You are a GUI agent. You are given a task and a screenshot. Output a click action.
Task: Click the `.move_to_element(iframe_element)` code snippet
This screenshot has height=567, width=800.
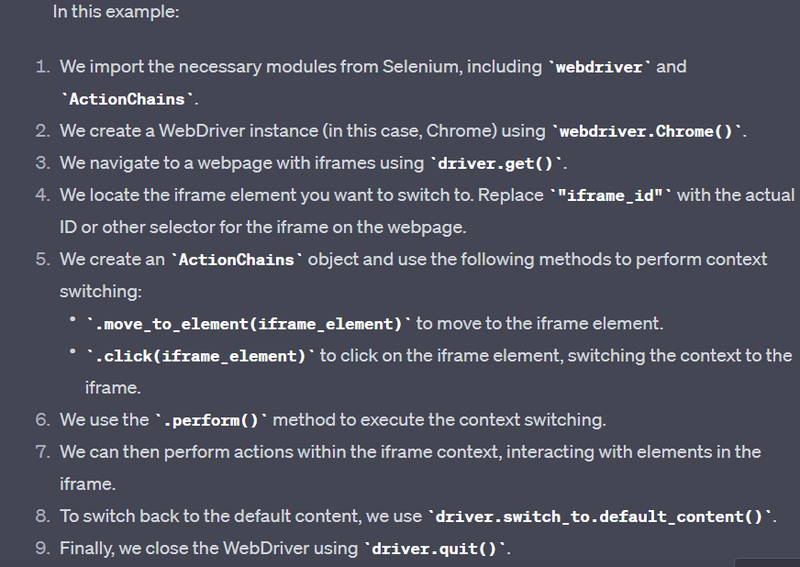(x=250, y=323)
